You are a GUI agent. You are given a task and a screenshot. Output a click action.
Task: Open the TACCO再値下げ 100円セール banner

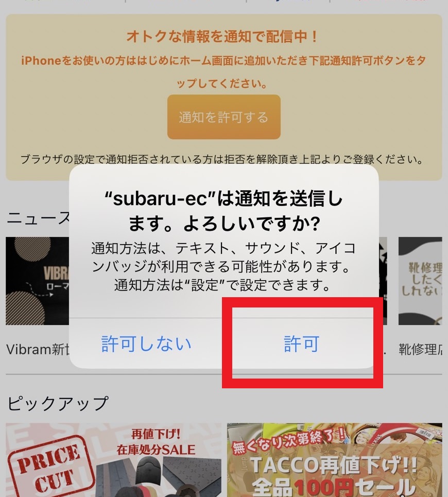(335, 460)
